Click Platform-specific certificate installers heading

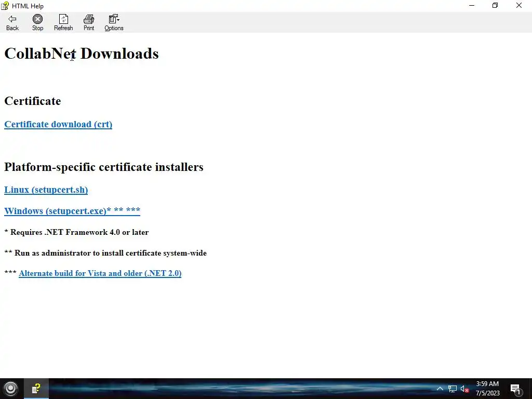pos(104,167)
